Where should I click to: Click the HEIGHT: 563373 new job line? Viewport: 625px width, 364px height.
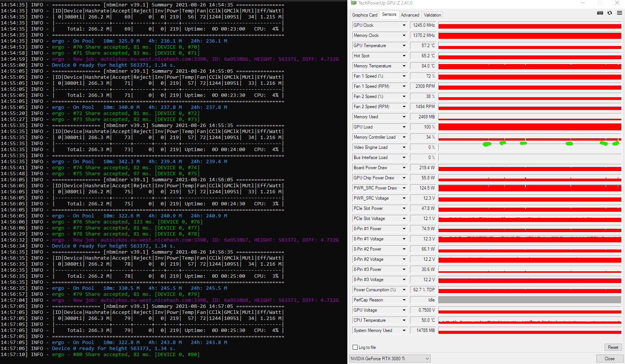(170, 300)
